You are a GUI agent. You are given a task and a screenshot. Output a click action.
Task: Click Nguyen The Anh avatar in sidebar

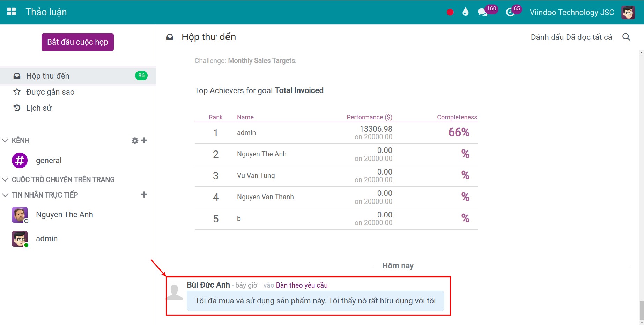pos(20,215)
